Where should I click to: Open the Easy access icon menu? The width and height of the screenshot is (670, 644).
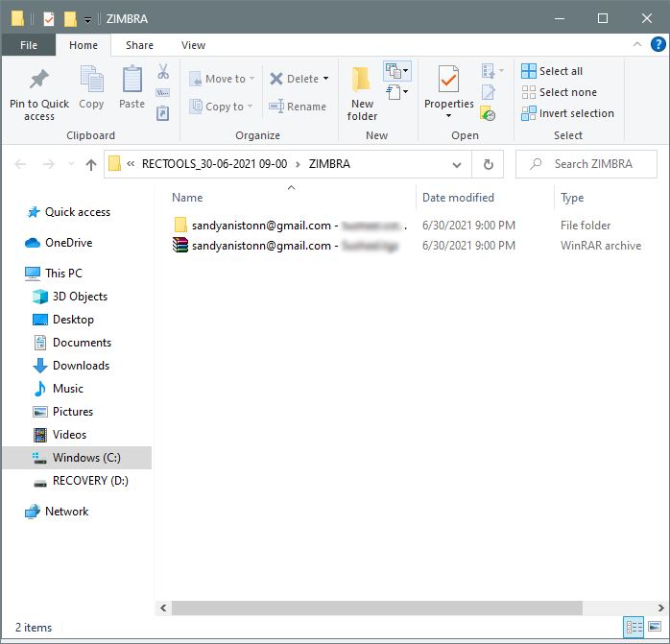pyautogui.click(x=397, y=92)
